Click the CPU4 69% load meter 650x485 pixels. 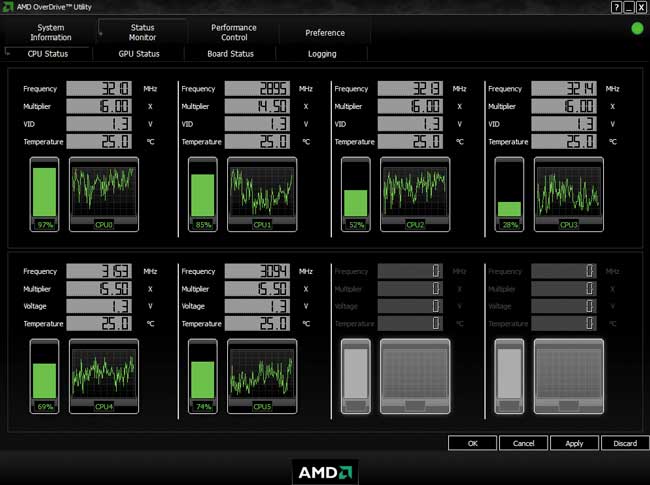tap(44, 376)
